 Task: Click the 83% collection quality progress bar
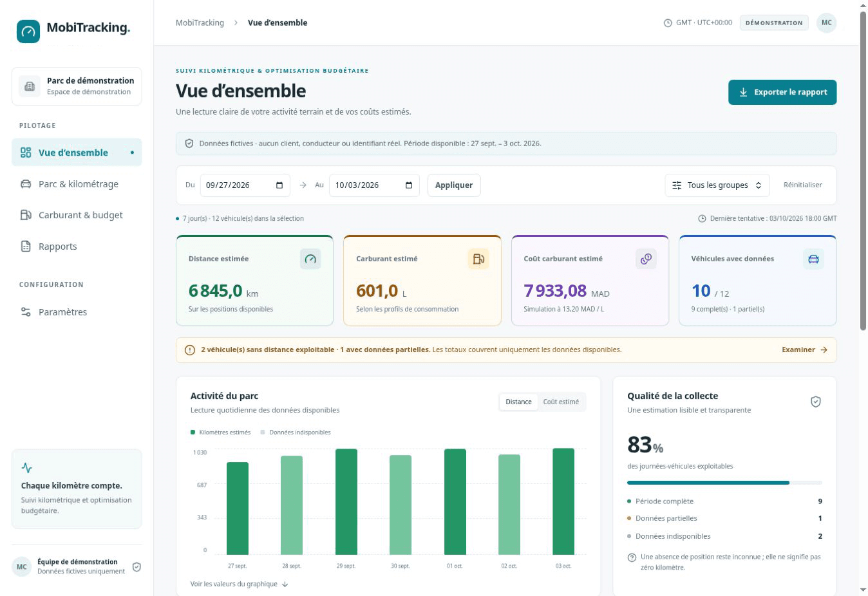point(724,483)
